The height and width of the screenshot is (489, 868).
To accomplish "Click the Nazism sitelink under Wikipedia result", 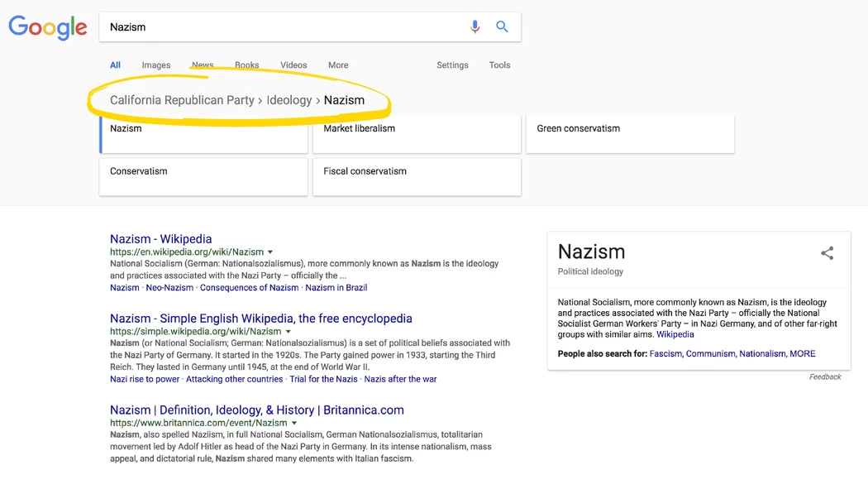I will tap(125, 287).
